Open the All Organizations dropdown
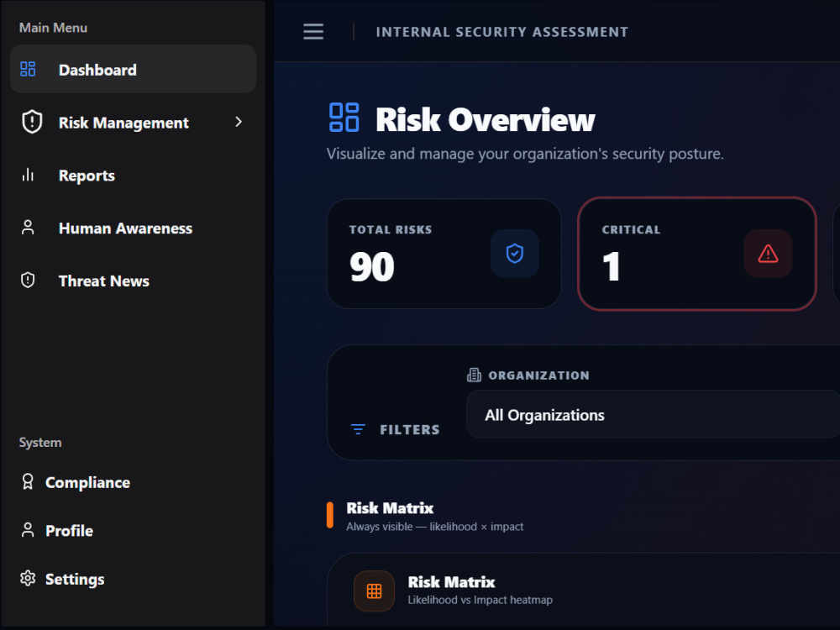 tap(653, 415)
